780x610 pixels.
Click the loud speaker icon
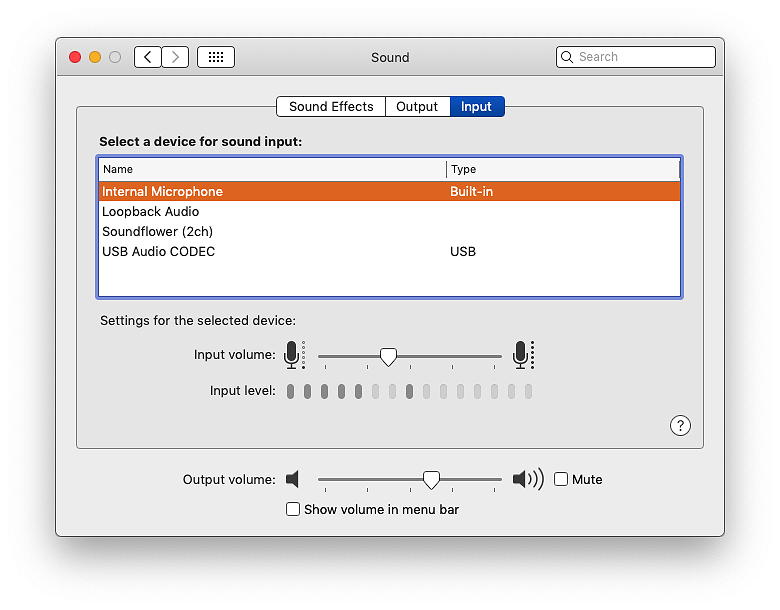528,479
